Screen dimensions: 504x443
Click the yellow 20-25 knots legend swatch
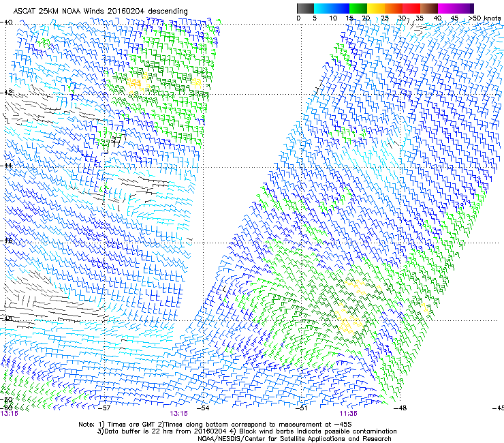pos(376,8)
